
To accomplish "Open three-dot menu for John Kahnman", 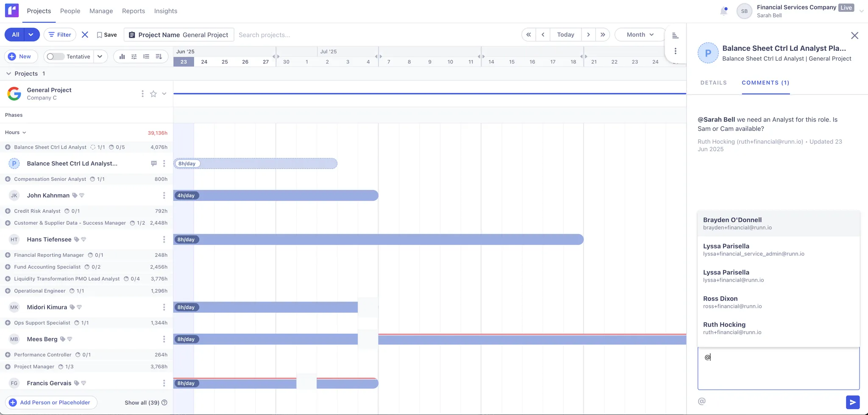I will pos(164,195).
